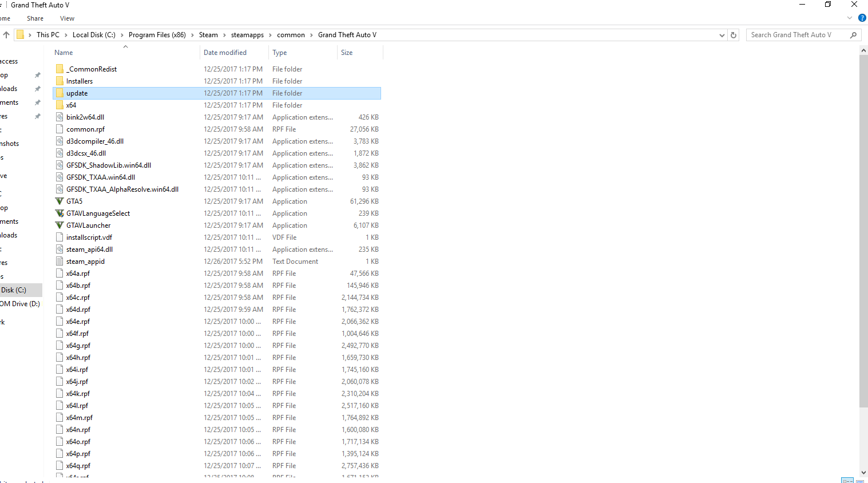Go to Program Files (x86) breadcrumb
Viewport: 868px width, 483px height.
coord(157,35)
